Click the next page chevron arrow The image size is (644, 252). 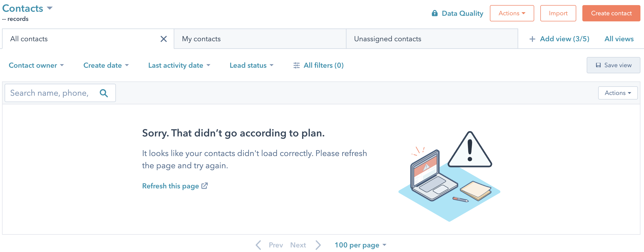click(x=318, y=245)
